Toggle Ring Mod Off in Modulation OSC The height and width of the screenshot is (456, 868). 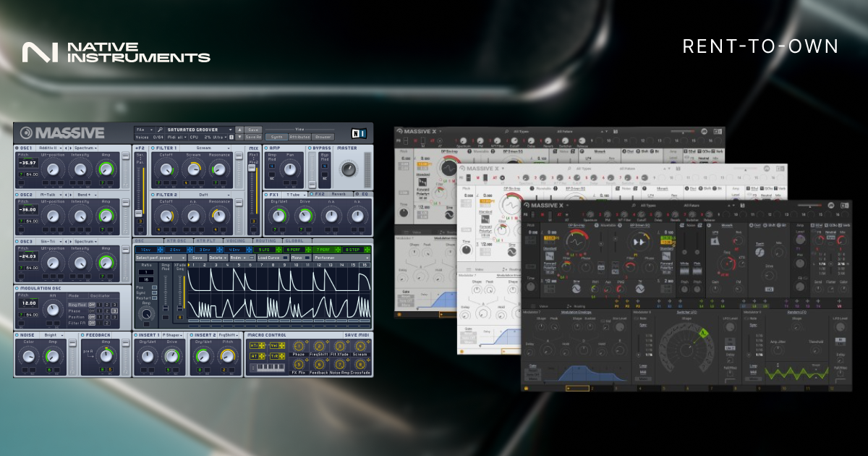(92, 305)
